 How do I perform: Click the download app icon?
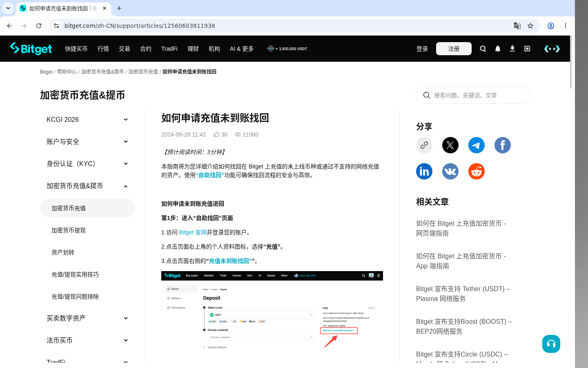point(512,49)
